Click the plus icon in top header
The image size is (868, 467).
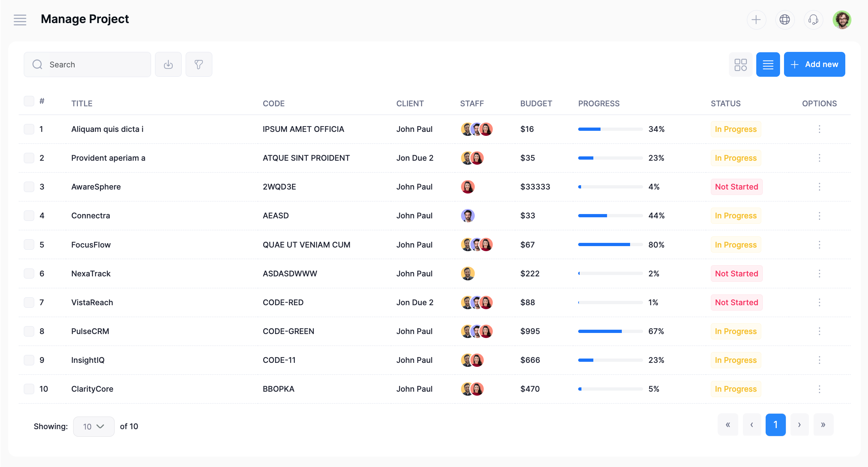tap(756, 19)
